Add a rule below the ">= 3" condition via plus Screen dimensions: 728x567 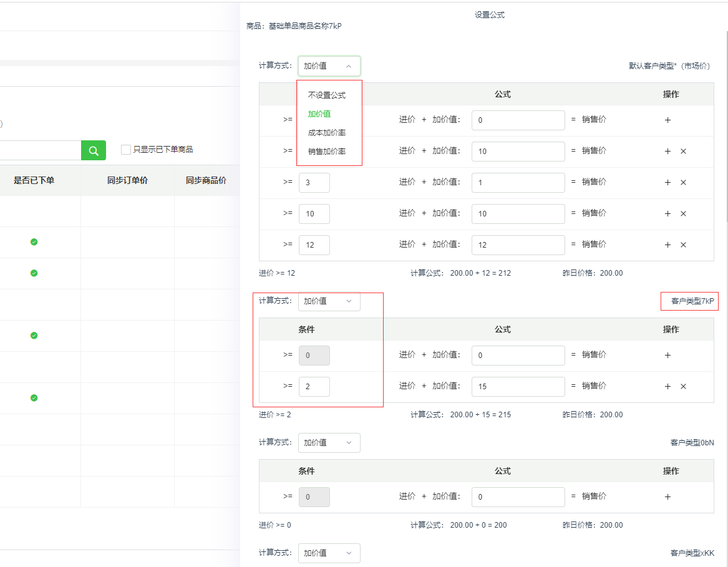pos(667,182)
